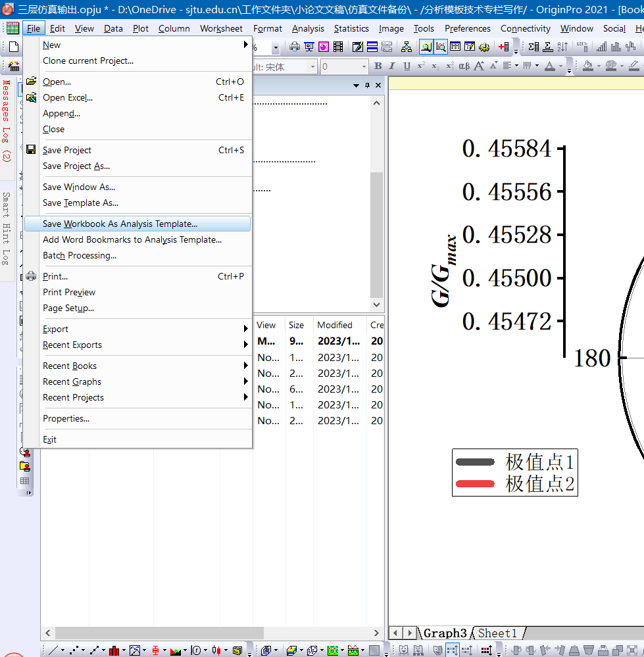Click the horizontal scrollbar right arrow
The width and height of the screenshot is (644, 657).
click(377, 633)
